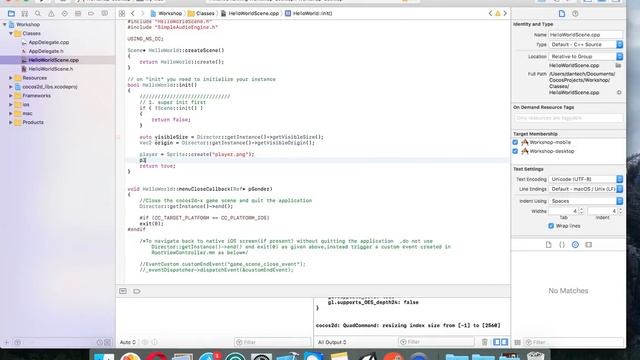Image resolution: width=640 pixels, height=360 pixels.
Task: Clear console with trash icon
Action: 484,342
